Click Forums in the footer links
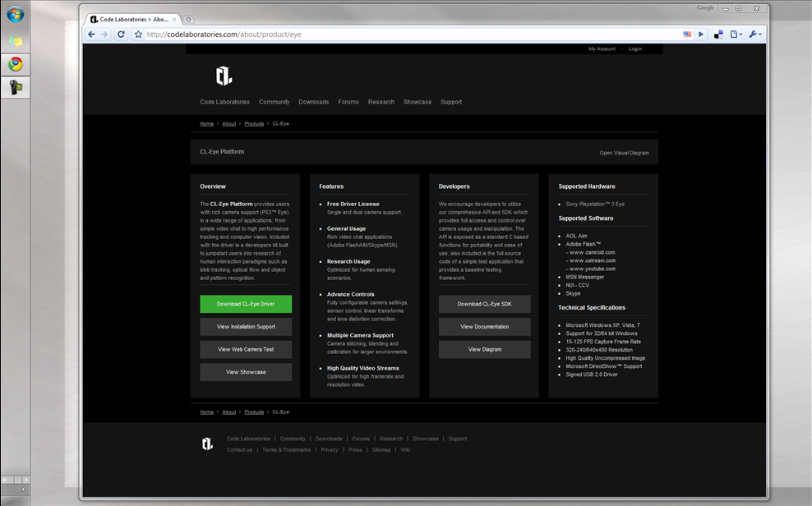The width and height of the screenshot is (812, 506). tap(361, 439)
